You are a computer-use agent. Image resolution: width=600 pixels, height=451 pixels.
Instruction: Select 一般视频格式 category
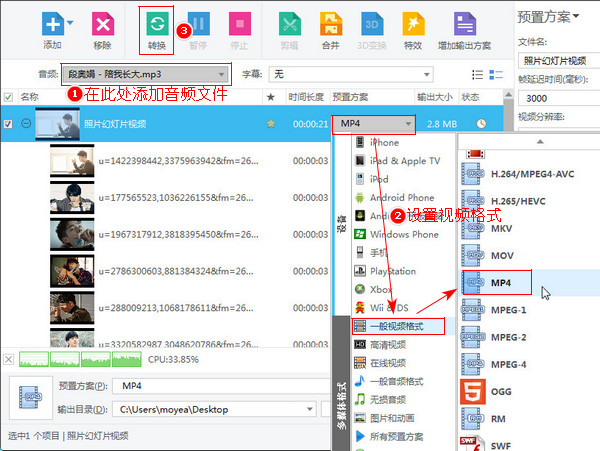click(398, 326)
